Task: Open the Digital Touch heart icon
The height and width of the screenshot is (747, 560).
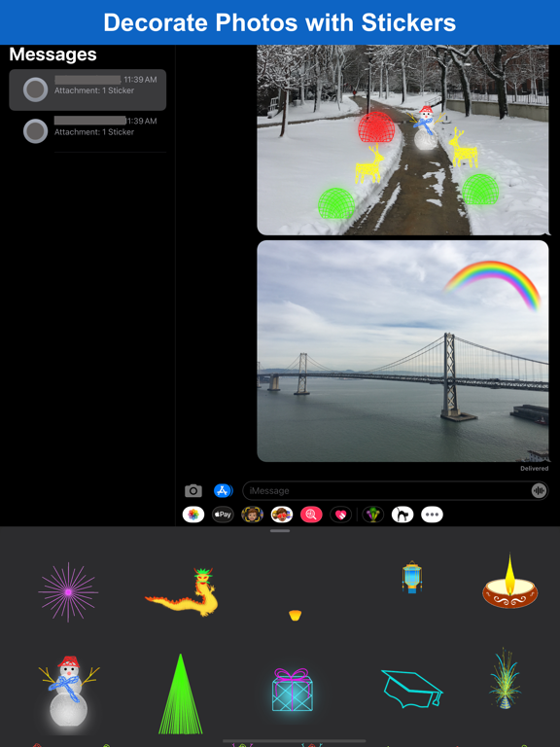Action: [341, 515]
